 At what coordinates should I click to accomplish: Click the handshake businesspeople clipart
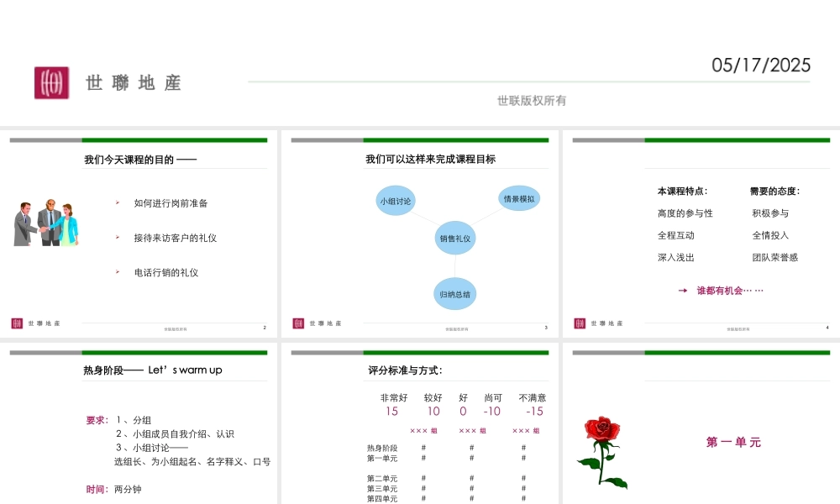coord(46,223)
